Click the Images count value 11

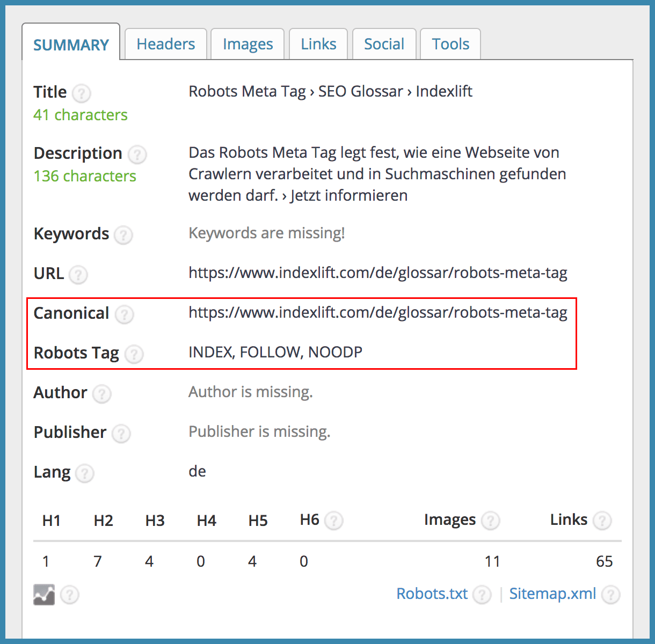(492, 561)
